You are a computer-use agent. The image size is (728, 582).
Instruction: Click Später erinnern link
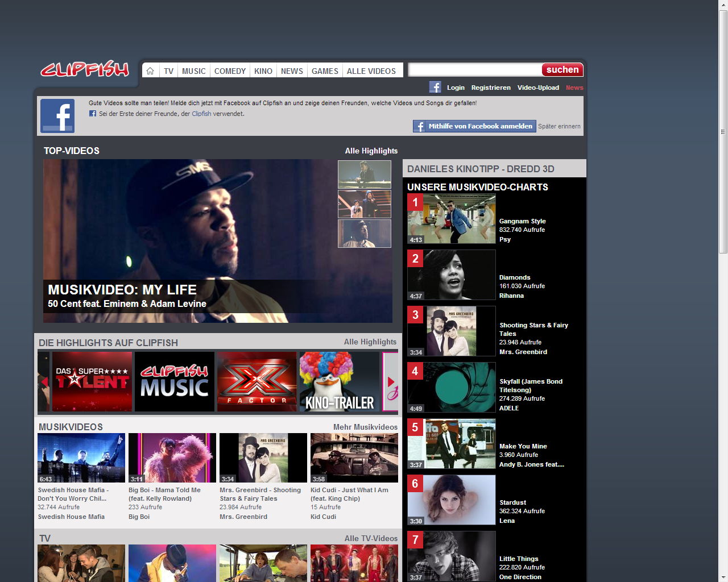pos(559,126)
